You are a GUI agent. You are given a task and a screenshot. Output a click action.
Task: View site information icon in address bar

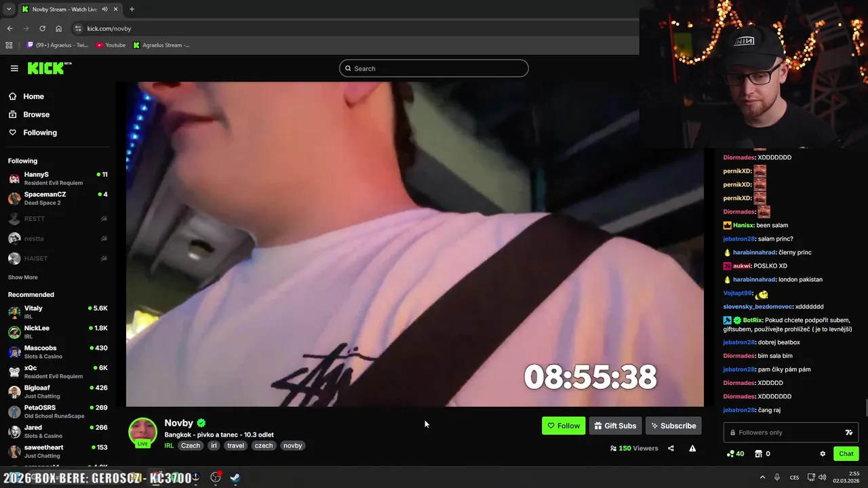(78, 28)
